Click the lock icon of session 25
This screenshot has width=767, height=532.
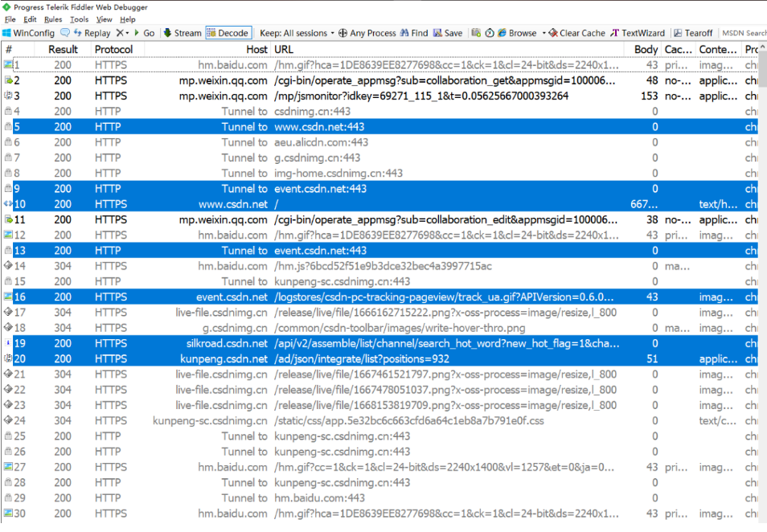point(8,436)
